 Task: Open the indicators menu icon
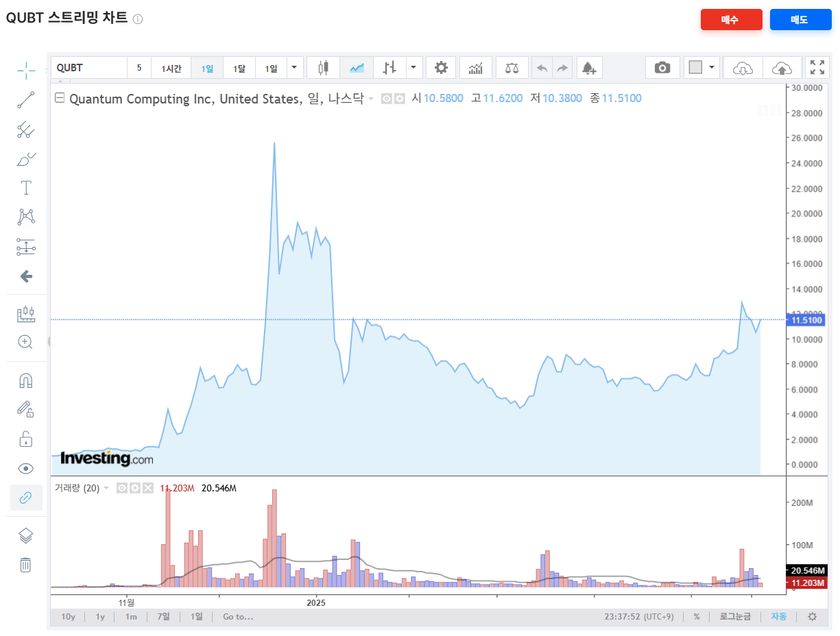click(476, 68)
